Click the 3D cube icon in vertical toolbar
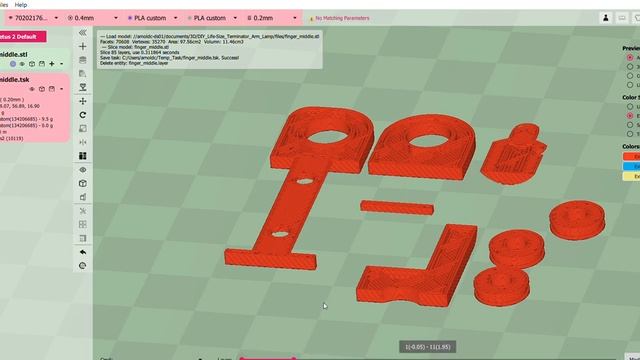 click(82, 183)
